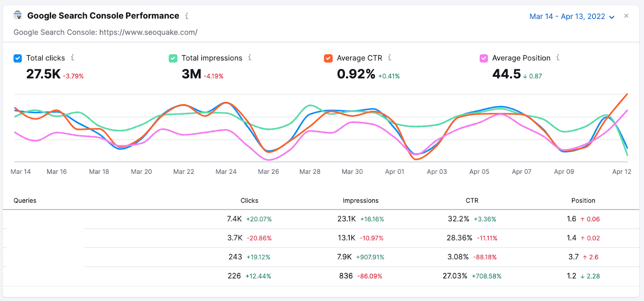Click the -4.19% impressions change
Image resolution: width=644 pixels, height=301 pixels.
point(213,76)
